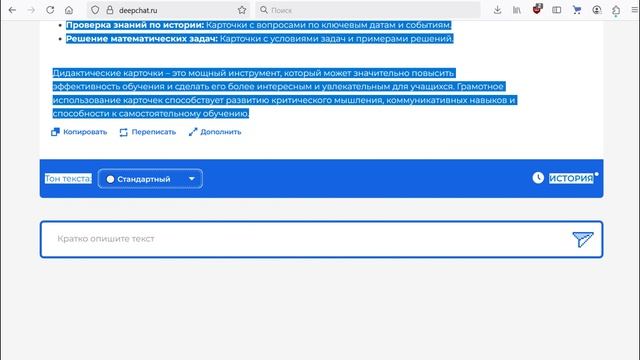Click the red shield extension icon
This screenshot has height=360, width=640.
537,9
